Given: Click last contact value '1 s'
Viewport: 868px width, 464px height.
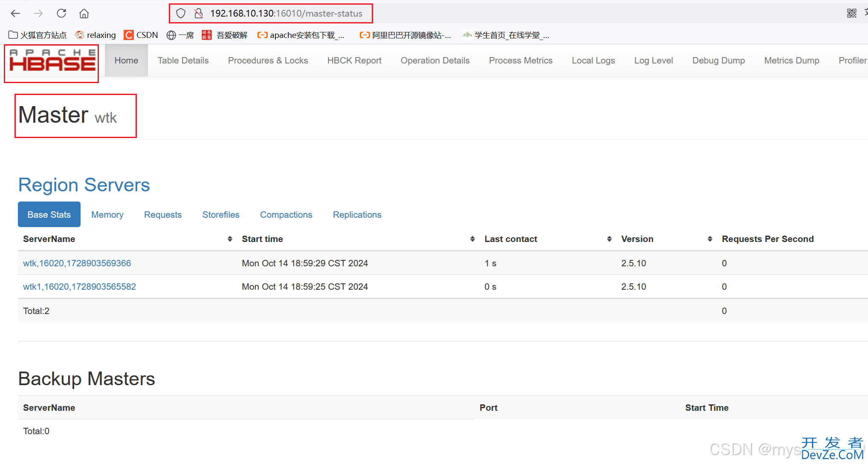Looking at the screenshot, I should tap(490, 263).
